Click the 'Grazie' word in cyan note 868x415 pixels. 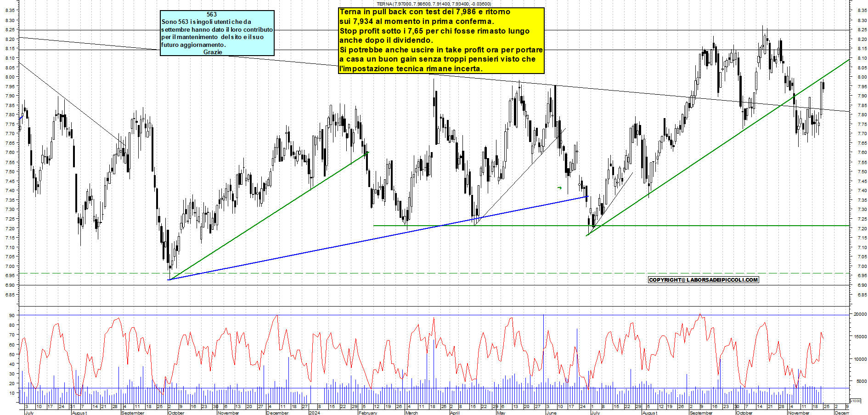213,52
